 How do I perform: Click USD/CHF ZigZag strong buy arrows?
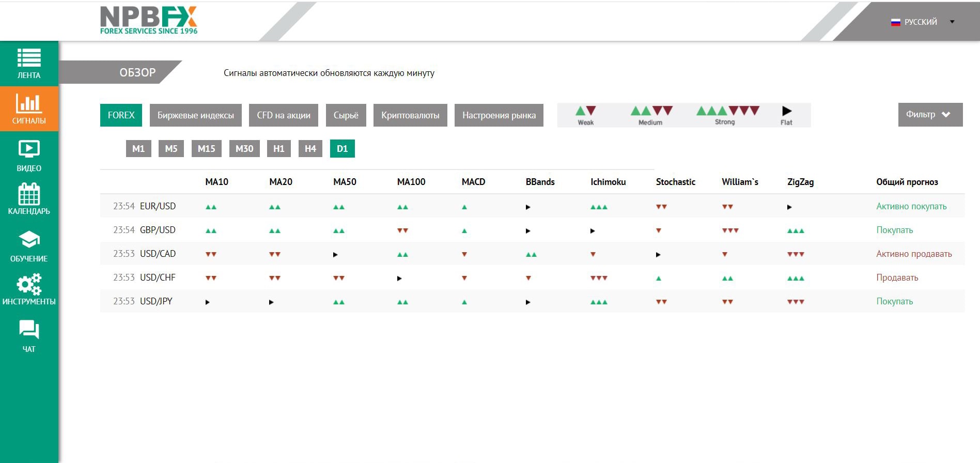796,278
